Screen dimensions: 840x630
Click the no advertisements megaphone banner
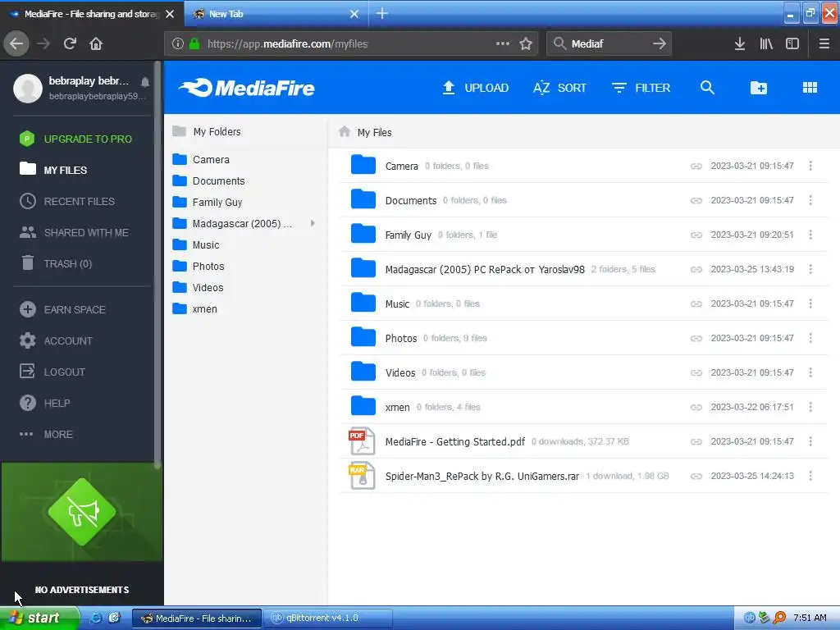coord(82,512)
